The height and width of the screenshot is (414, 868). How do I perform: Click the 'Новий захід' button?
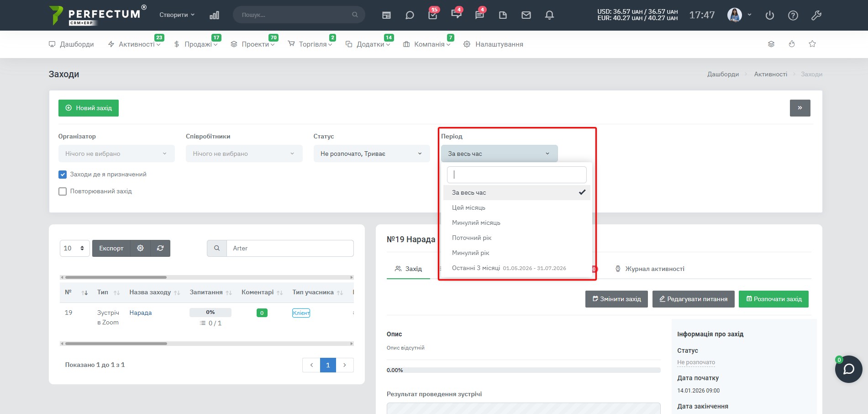click(x=89, y=108)
